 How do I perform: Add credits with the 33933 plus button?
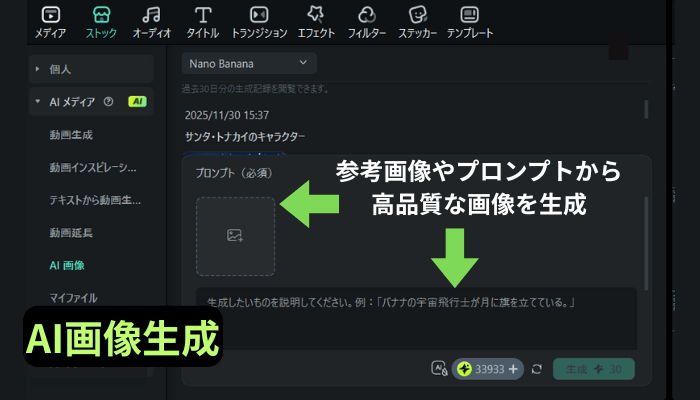pos(514,369)
